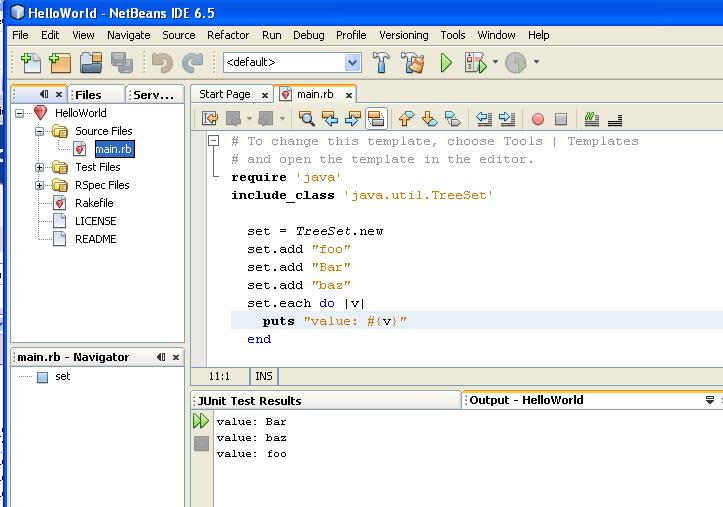Close the Navigator panel
The width and height of the screenshot is (723, 507).
176,357
